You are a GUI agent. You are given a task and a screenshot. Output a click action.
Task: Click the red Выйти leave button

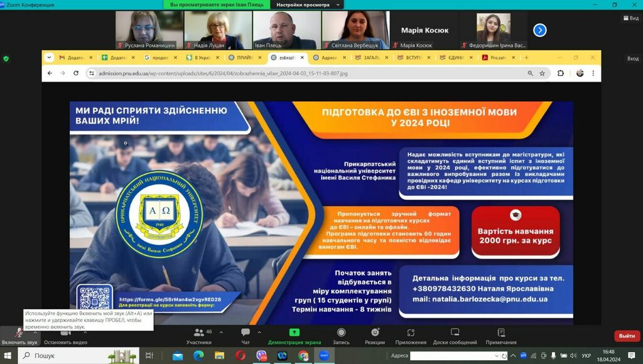click(626, 336)
